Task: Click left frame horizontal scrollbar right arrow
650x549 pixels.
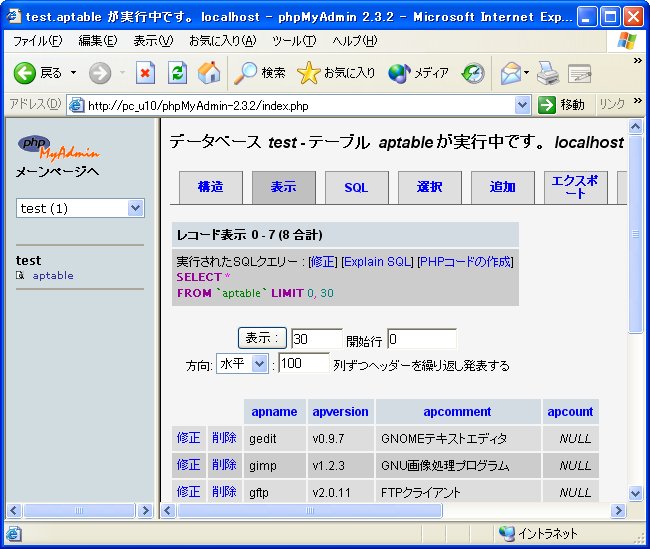Action: [x=145, y=510]
